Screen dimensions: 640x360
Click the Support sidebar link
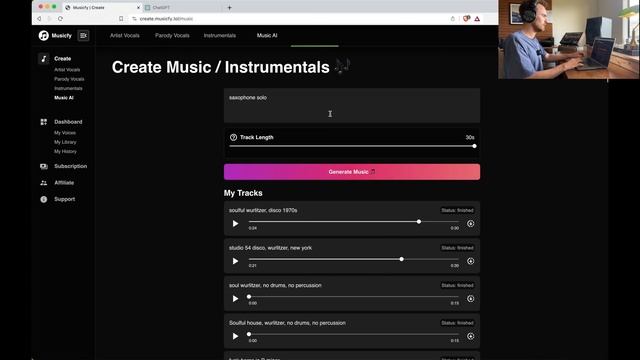(x=64, y=199)
